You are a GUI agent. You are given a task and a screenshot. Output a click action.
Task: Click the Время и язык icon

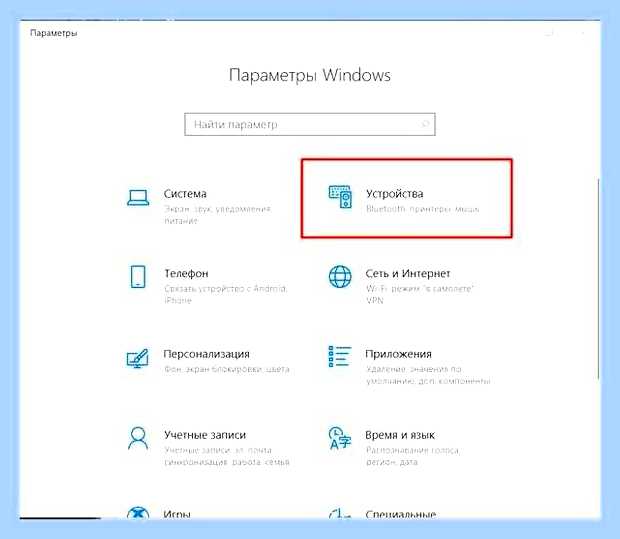point(340,438)
